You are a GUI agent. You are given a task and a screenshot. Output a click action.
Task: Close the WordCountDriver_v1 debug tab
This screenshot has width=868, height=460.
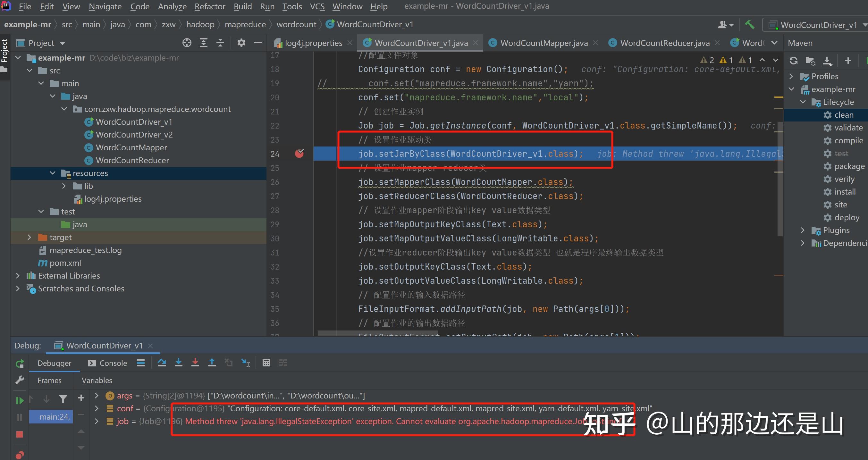tap(151, 346)
